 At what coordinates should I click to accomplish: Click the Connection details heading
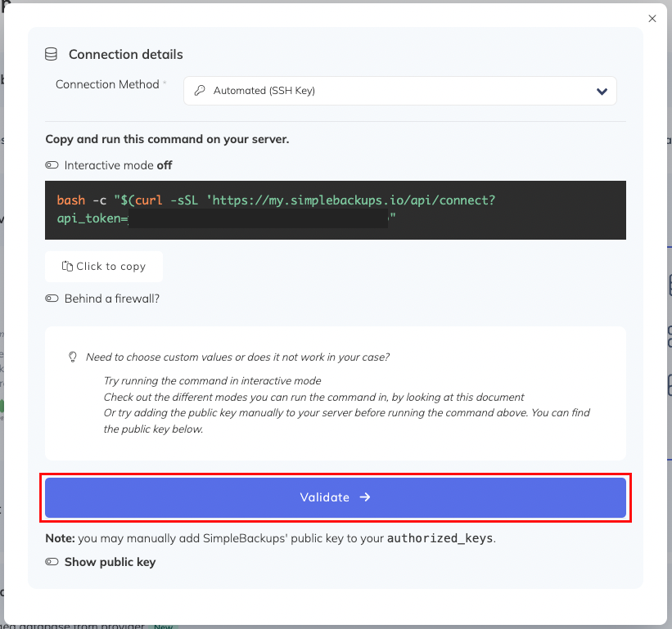pyautogui.click(x=125, y=54)
